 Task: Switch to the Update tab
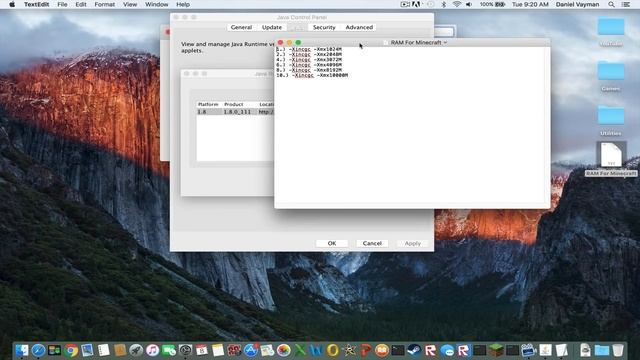pos(272,27)
